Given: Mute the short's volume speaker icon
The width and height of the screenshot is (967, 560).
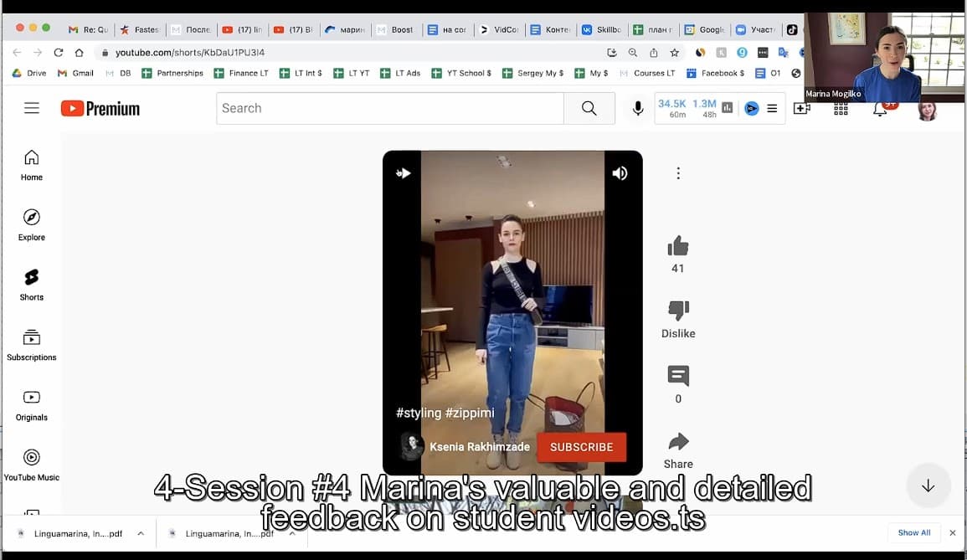Looking at the screenshot, I should 620,173.
